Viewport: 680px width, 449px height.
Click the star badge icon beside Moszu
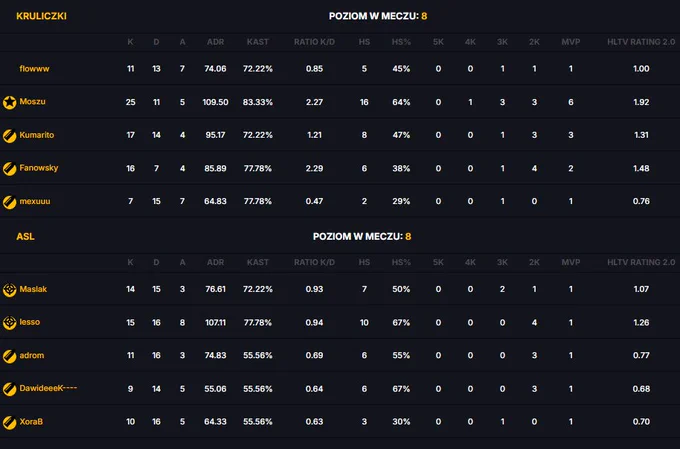[10, 102]
